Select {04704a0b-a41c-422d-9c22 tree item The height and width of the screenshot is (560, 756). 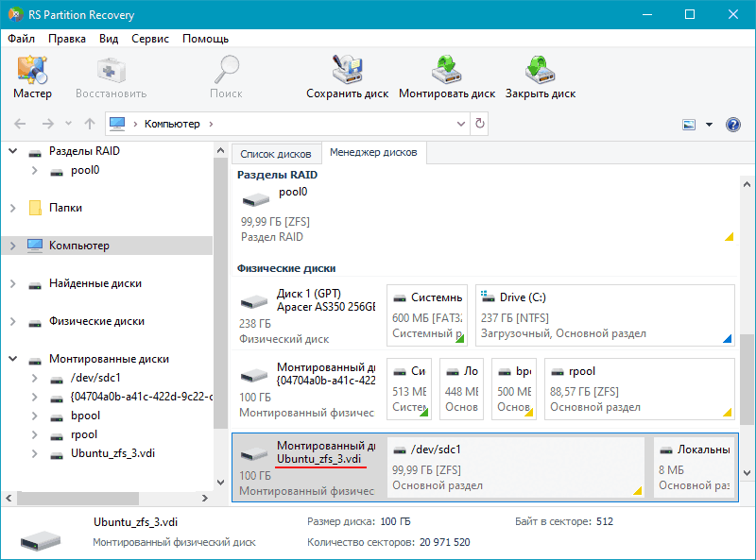[142, 397]
